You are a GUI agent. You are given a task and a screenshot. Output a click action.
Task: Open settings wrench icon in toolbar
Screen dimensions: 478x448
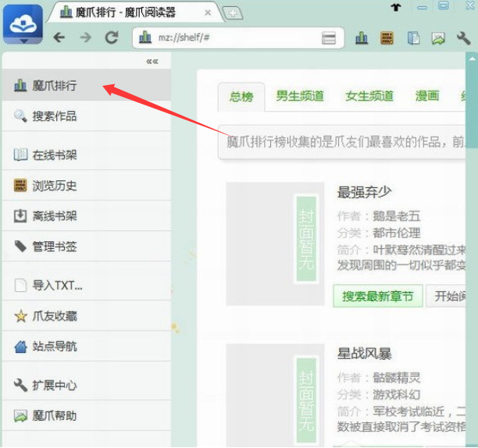point(463,38)
